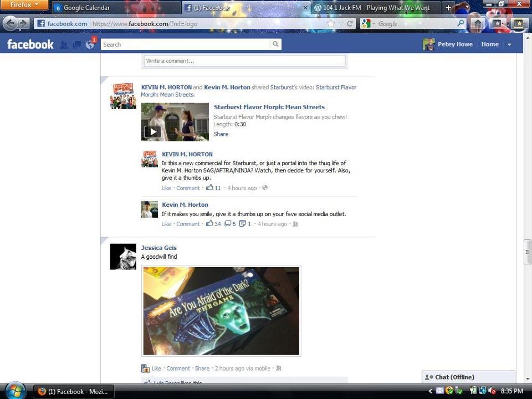This screenshot has width=532, height=399.
Task: Open the network connection tray icon
Action: (482, 391)
